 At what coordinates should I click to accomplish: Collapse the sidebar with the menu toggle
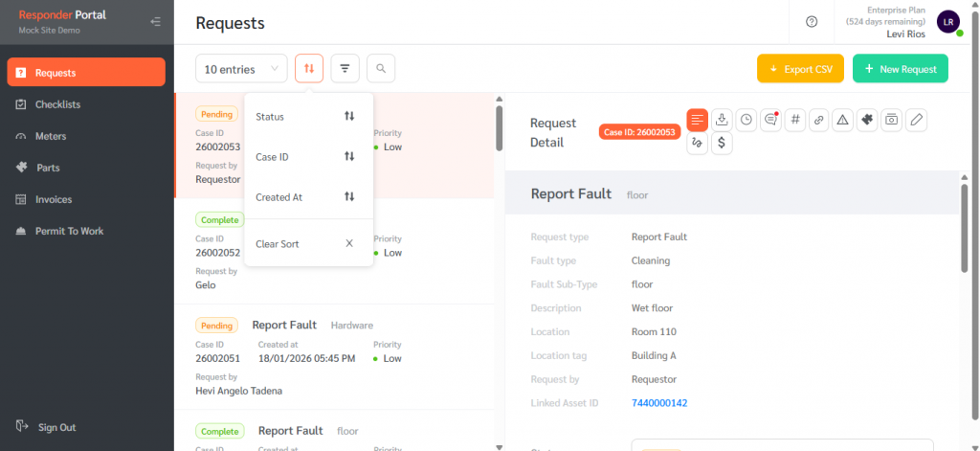[155, 22]
